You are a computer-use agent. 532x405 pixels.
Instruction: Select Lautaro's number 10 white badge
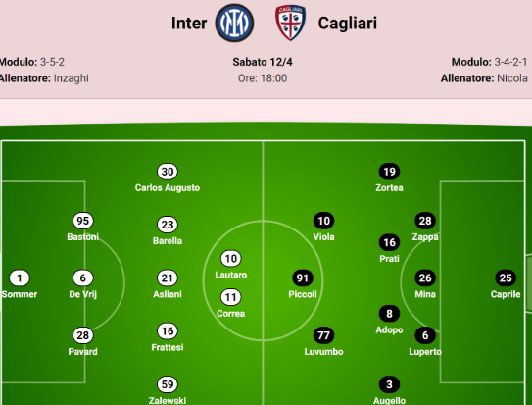231,259
